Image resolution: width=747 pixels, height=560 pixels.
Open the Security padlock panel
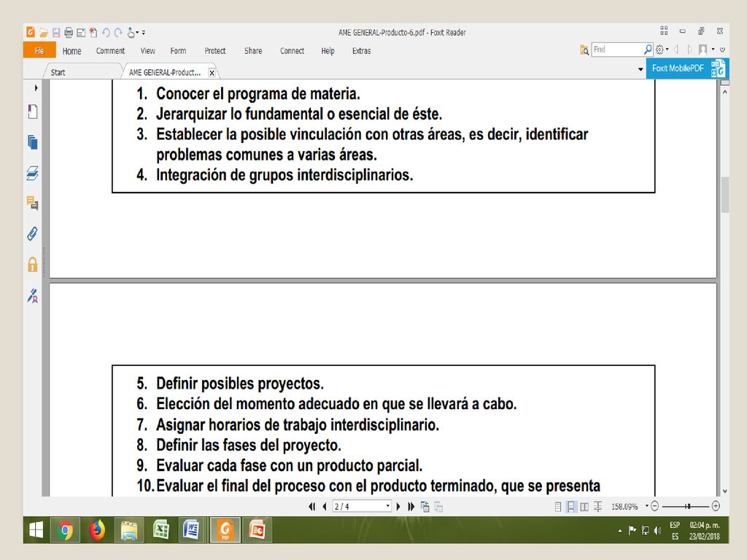tap(32, 264)
